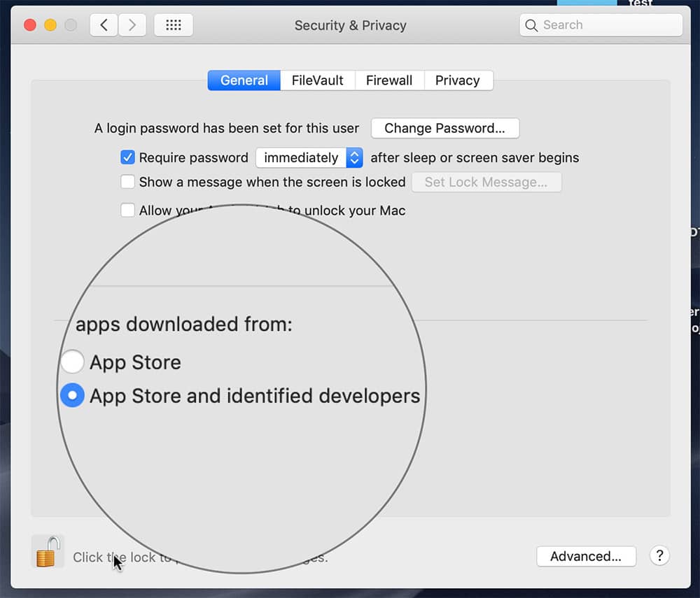Click the magnifying glass in the search field
The height and width of the screenshot is (598, 700).
pyautogui.click(x=533, y=24)
